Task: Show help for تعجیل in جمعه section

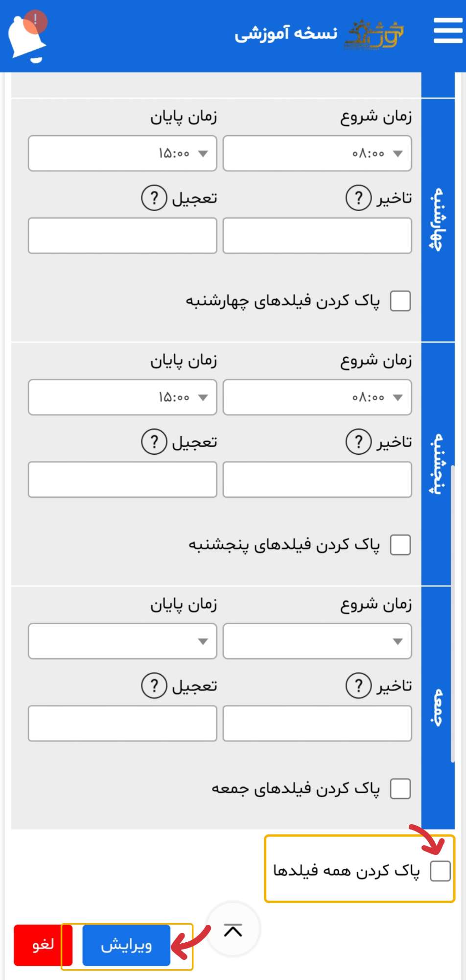Action: (x=154, y=686)
